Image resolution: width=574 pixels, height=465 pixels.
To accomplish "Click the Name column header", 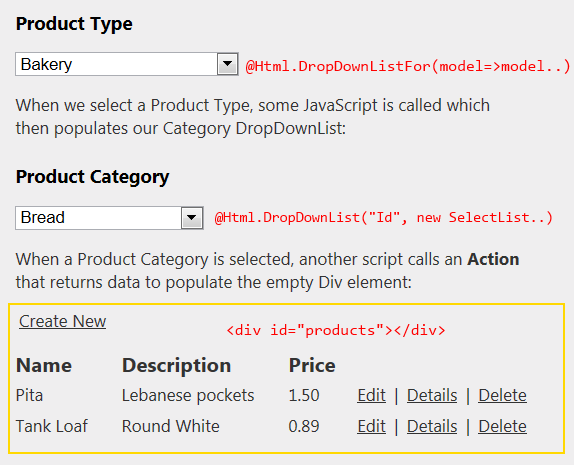I will click(x=44, y=365).
